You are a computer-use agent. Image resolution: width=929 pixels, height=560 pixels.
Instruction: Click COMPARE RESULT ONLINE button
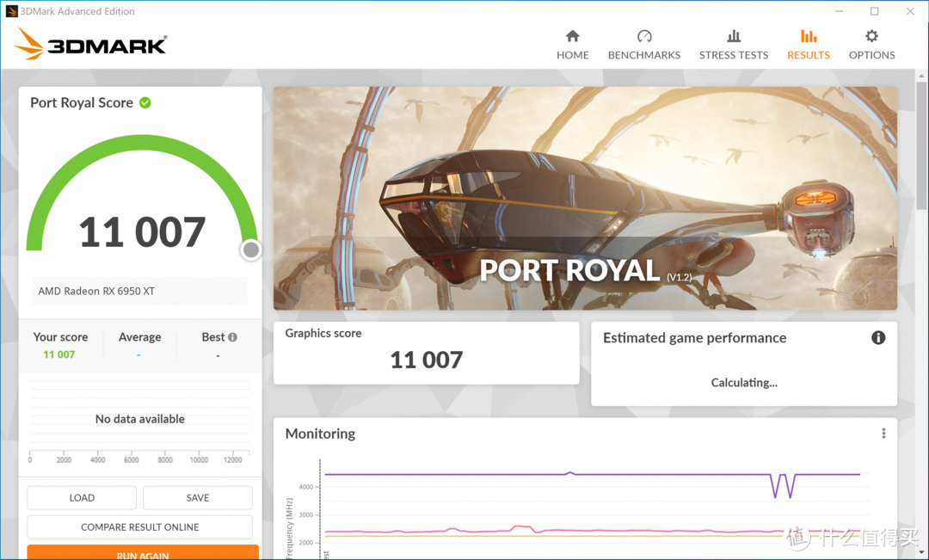(139, 527)
